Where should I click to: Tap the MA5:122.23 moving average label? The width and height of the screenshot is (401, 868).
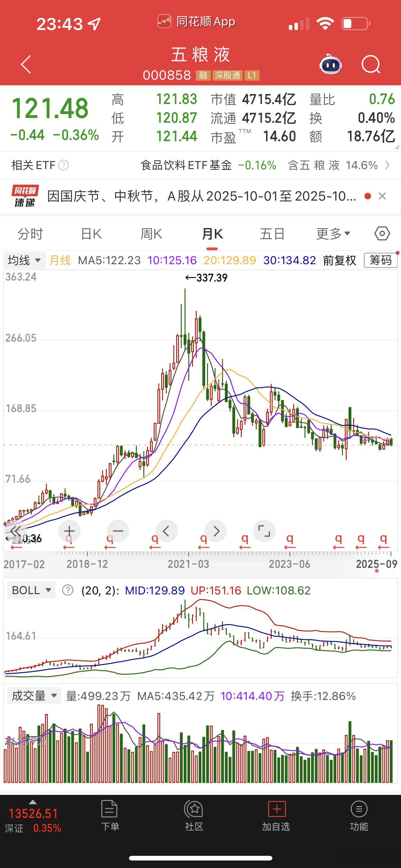(109, 260)
